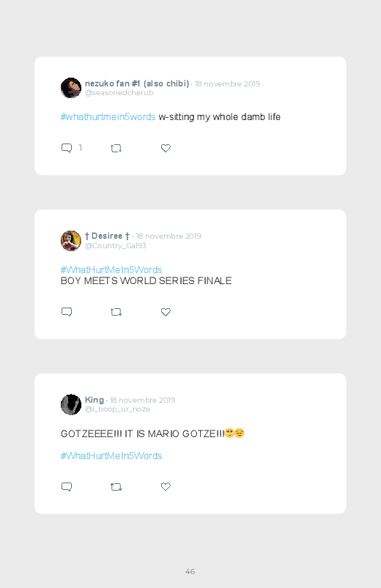The width and height of the screenshot is (381, 588).
Task: Reply to Desiree's Boy Meets World tweet
Action: [x=67, y=312]
